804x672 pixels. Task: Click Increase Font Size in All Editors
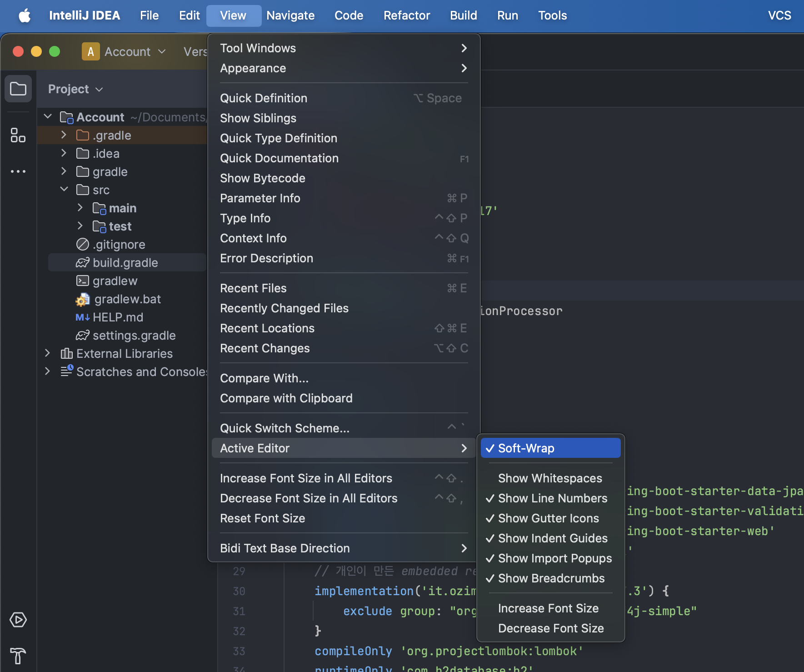pyautogui.click(x=344, y=478)
